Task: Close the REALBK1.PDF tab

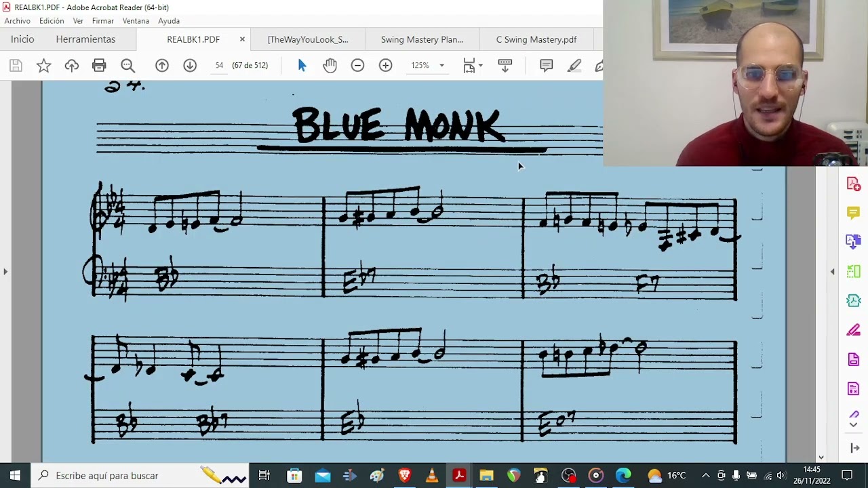Action: tap(242, 39)
